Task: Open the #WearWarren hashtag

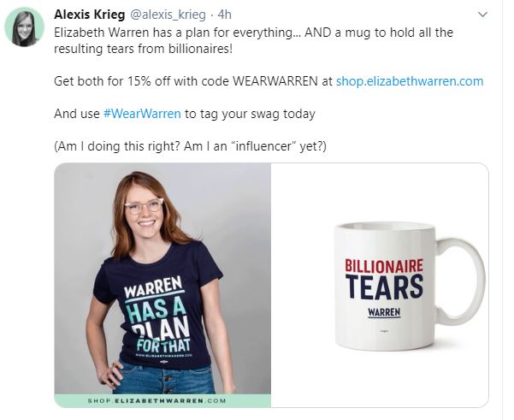Action: point(142,114)
